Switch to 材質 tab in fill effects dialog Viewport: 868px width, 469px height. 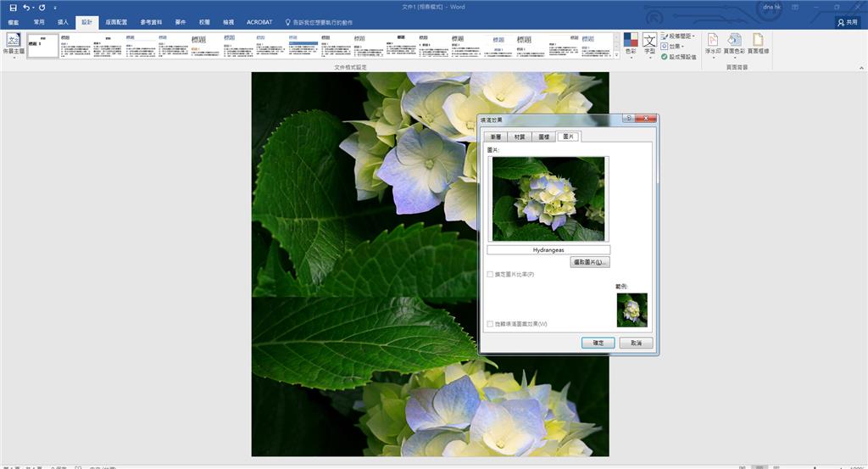click(520, 137)
